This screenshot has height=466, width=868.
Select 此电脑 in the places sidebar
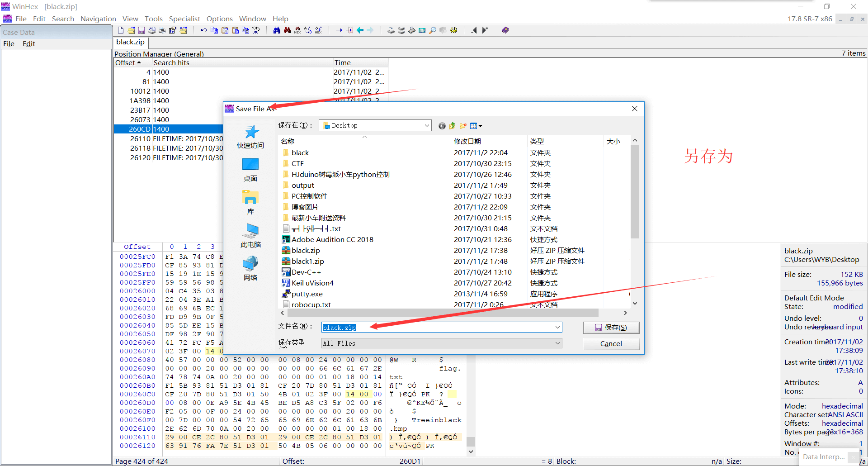[250, 235]
